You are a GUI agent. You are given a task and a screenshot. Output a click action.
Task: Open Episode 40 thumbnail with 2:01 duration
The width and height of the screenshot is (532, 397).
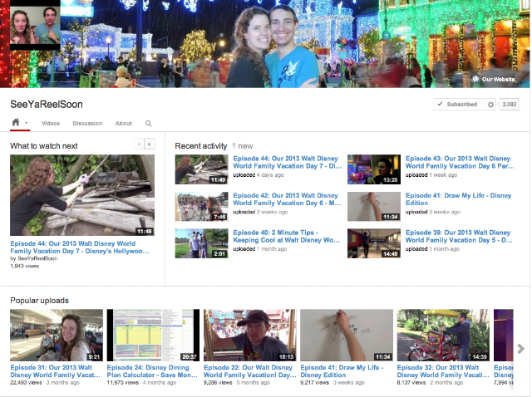[x=201, y=243]
